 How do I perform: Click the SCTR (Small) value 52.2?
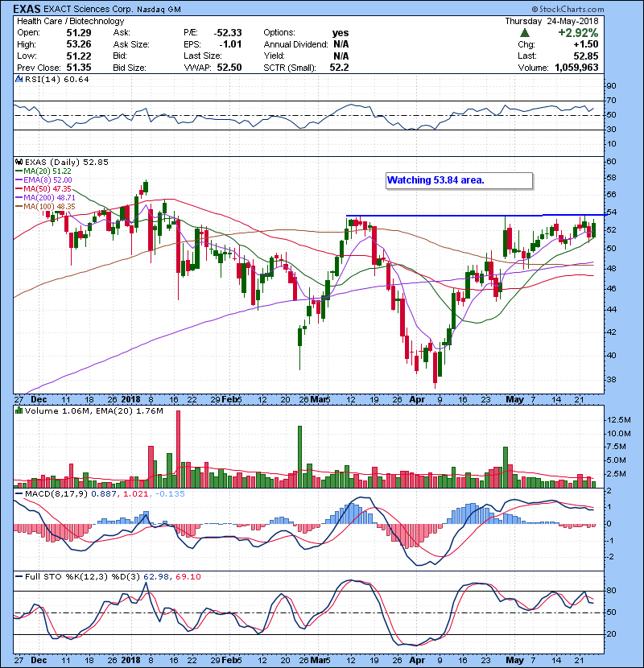tap(339, 68)
